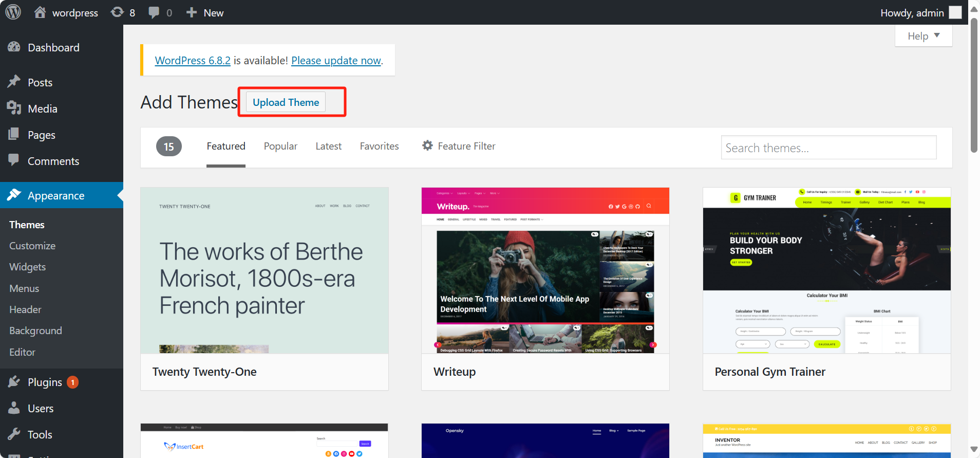
Task: Click the wordpress site name link
Action: tap(75, 13)
